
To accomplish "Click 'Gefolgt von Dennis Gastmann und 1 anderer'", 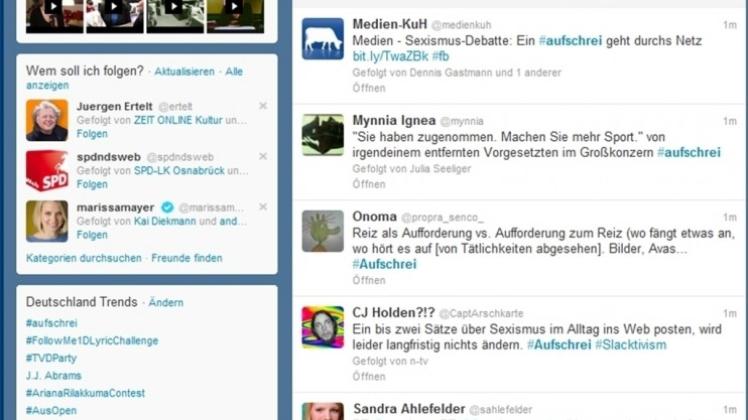I will point(457,73).
